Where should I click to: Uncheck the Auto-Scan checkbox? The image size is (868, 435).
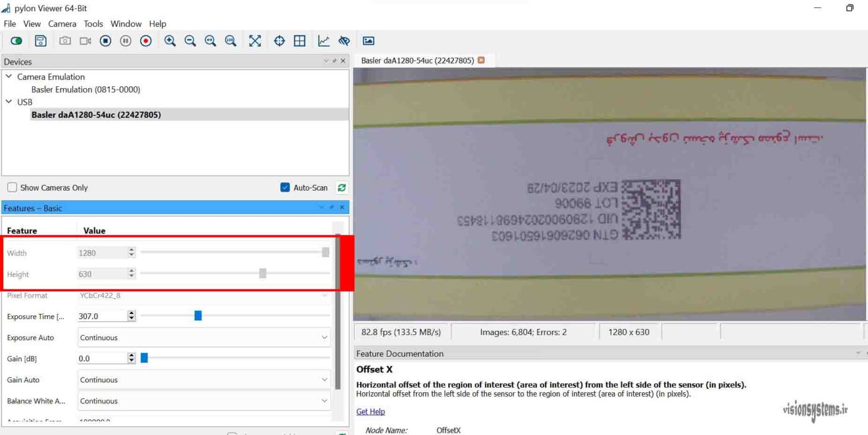[x=285, y=187]
